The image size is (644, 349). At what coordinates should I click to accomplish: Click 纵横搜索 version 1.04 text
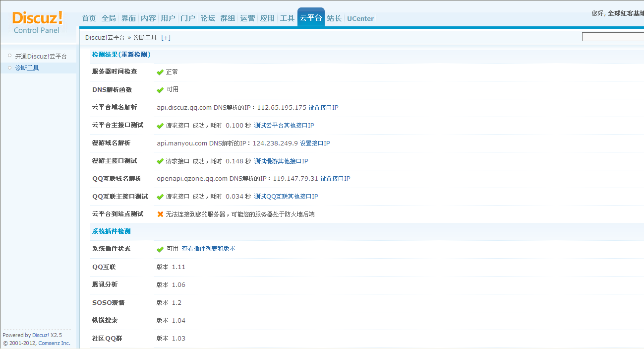[x=171, y=321]
